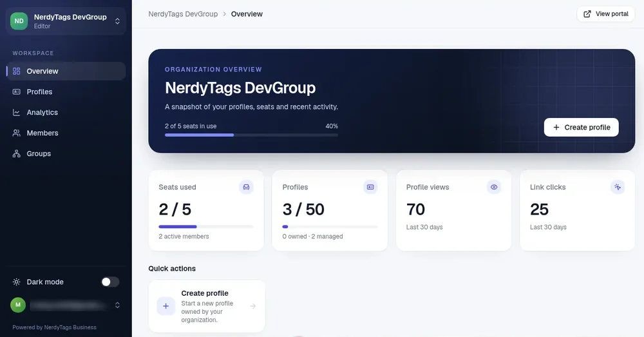
Task: Click the Overview breadcrumb text
Action: click(x=247, y=14)
